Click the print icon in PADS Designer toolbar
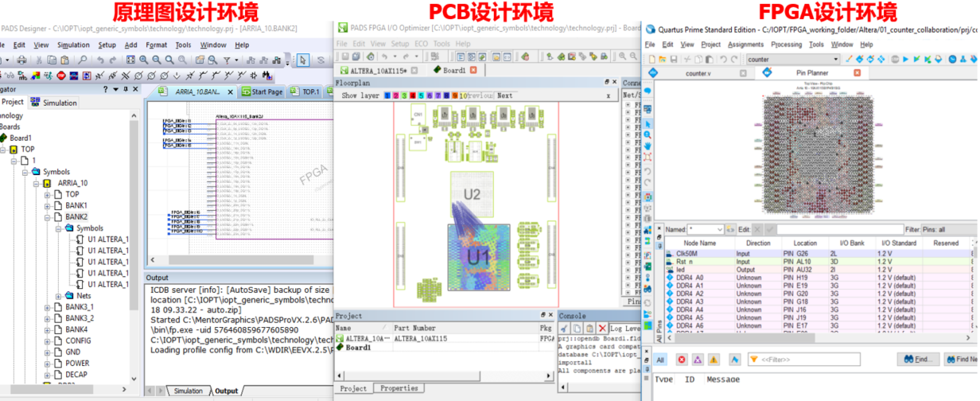 click(x=21, y=60)
